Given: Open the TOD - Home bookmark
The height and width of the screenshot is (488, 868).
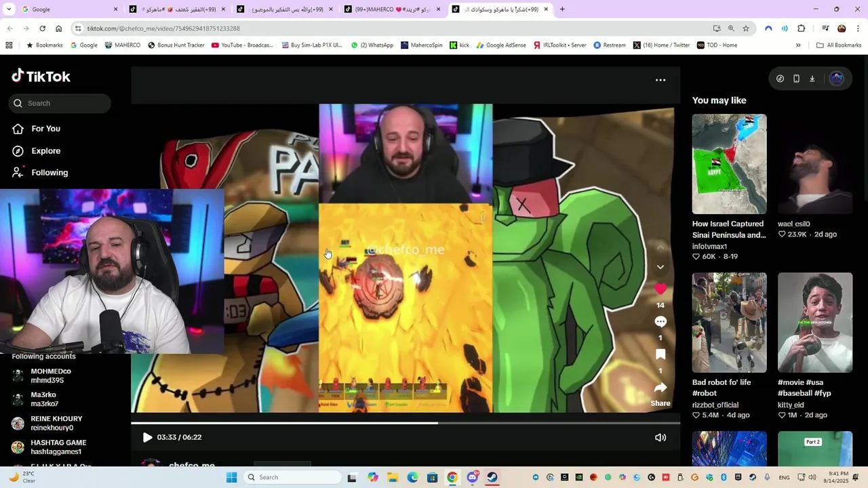Looking at the screenshot, I should [x=717, y=45].
